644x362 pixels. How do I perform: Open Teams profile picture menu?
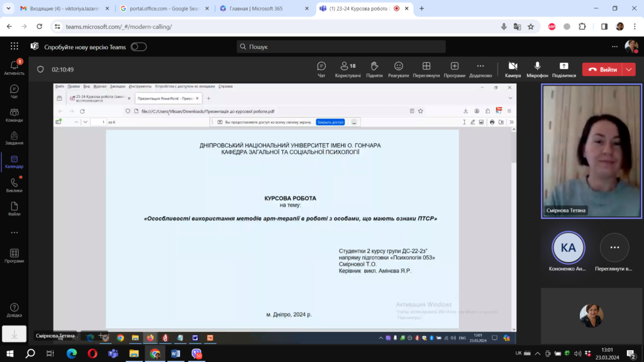(631, 47)
